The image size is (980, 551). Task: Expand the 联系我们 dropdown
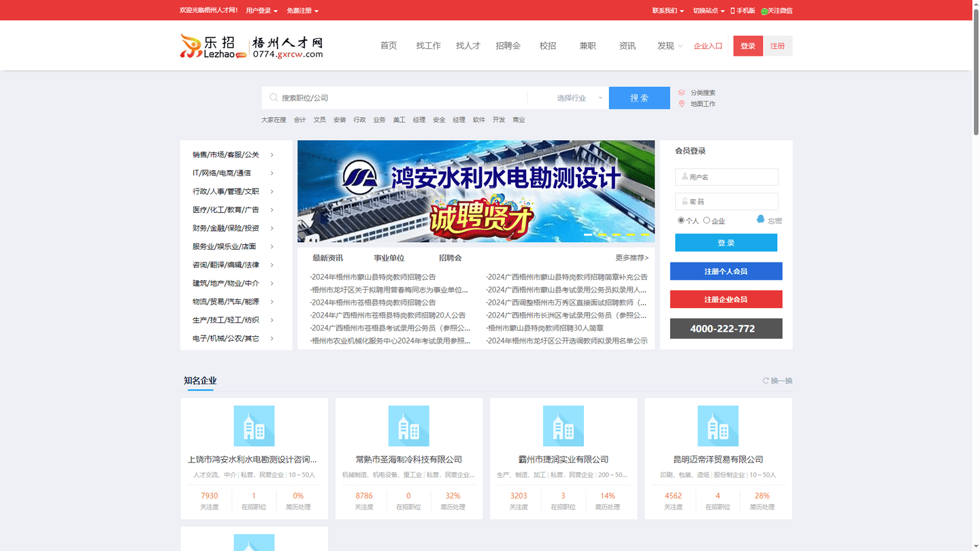(668, 11)
